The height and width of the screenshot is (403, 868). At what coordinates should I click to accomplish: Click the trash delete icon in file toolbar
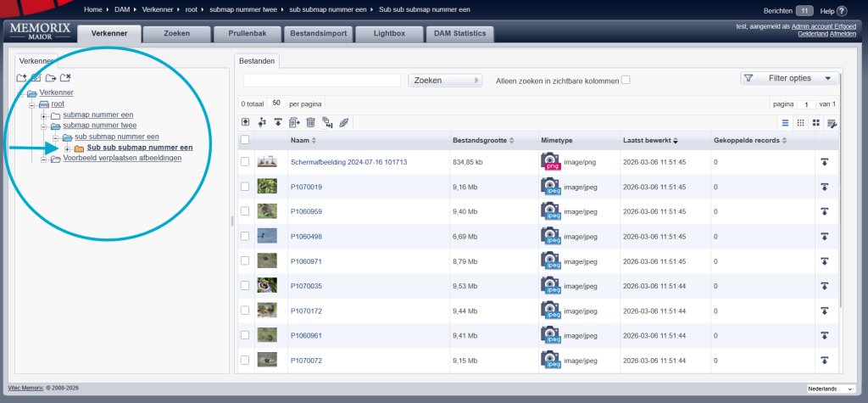310,123
